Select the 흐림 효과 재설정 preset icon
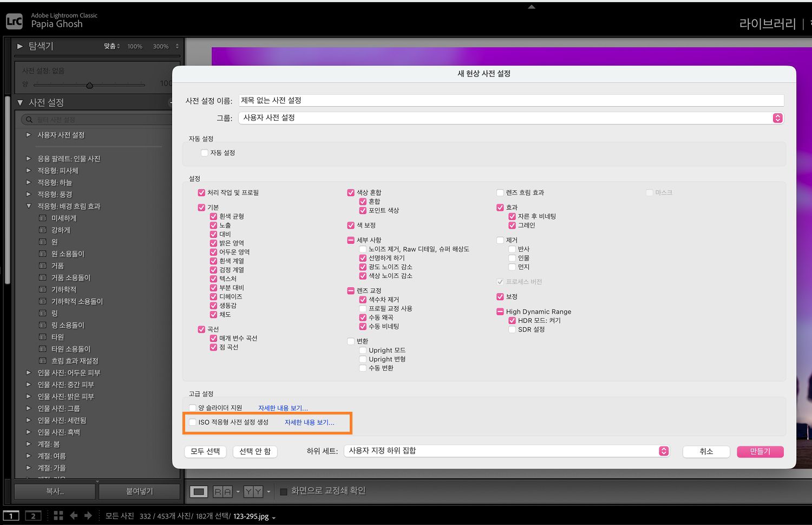This screenshot has height=525, width=812. pos(42,361)
